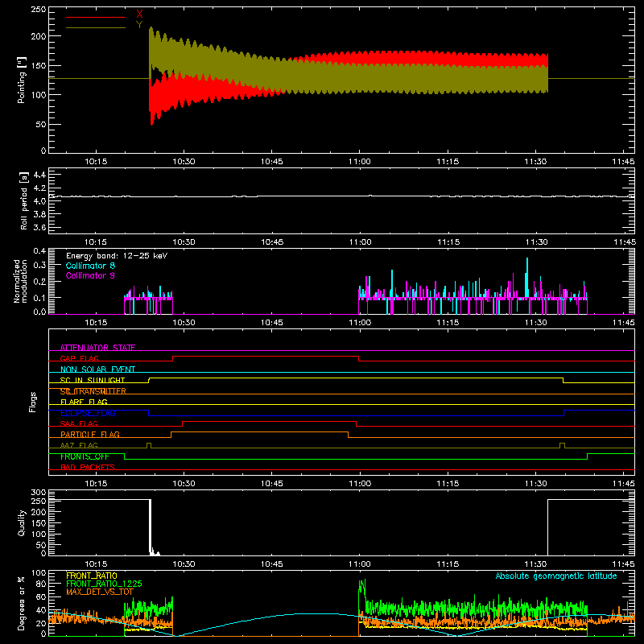Click the red X legend label
This screenshot has width=644, height=644.
(139, 14)
